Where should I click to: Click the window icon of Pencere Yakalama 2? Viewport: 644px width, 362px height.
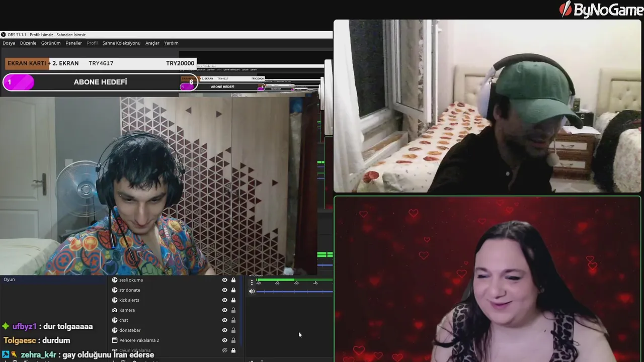115,340
